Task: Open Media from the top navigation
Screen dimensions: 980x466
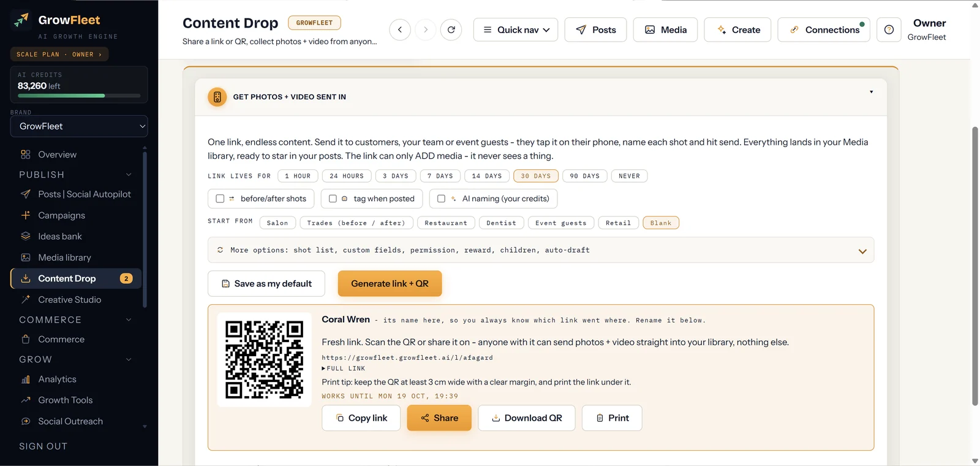Action: (x=665, y=29)
